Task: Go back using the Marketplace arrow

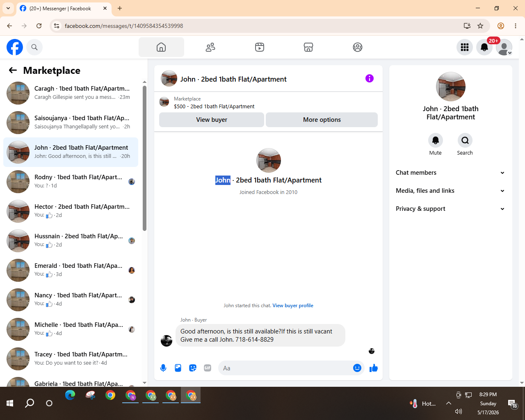Action: (13, 70)
